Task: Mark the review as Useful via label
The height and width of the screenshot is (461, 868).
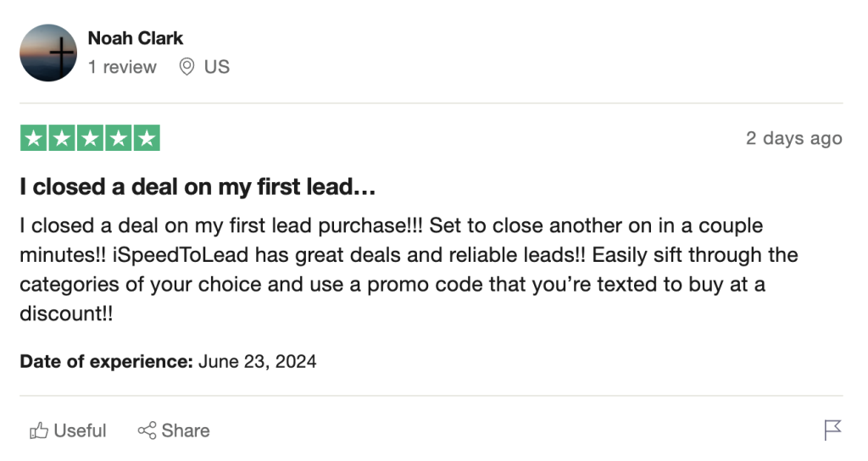Action: tap(80, 430)
